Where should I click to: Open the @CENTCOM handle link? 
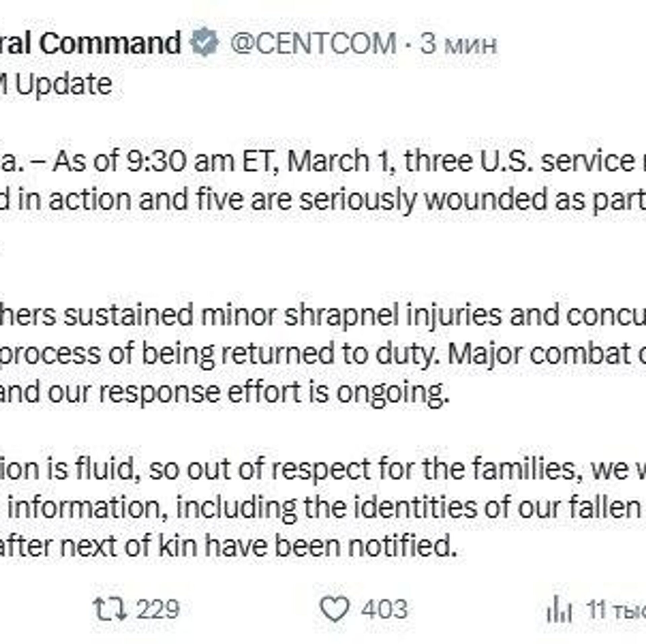click(314, 43)
